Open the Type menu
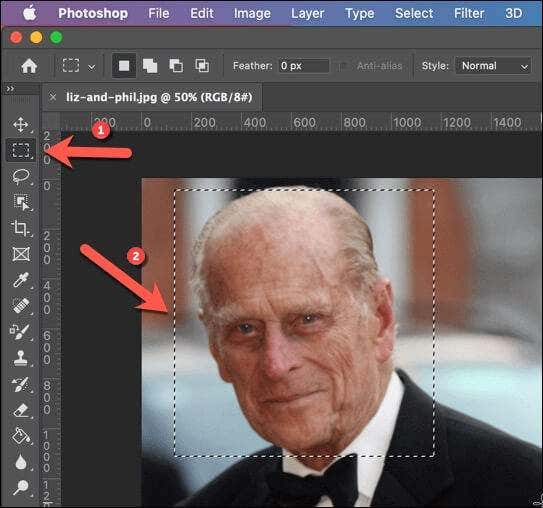 pos(359,14)
